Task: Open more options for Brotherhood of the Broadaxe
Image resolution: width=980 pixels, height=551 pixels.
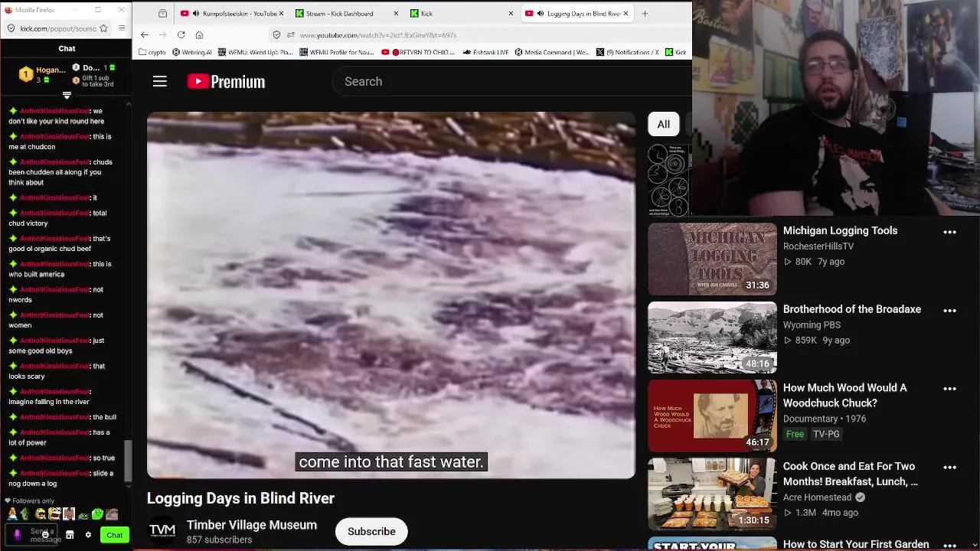Action: pos(949,311)
